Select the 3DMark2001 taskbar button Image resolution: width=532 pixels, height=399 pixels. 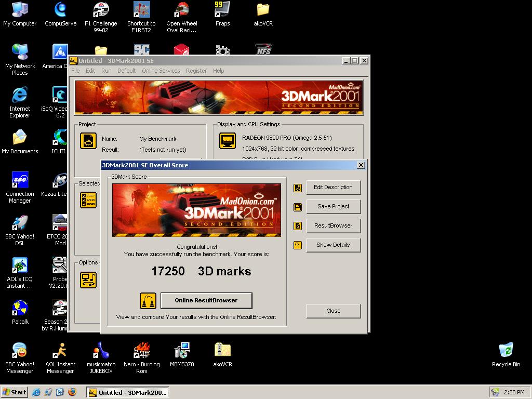[x=127, y=392]
